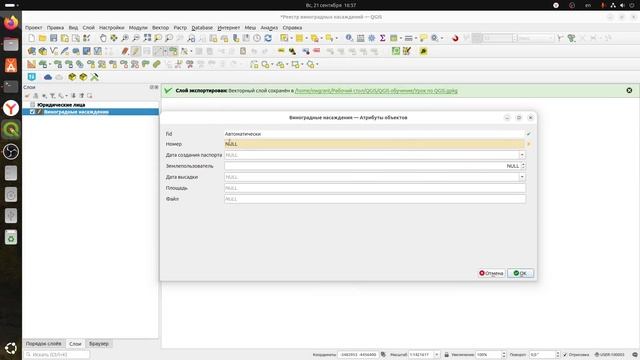Toggle visibility of Виноградные насаждения layer
This screenshot has width=640, height=360.
[x=32, y=112]
